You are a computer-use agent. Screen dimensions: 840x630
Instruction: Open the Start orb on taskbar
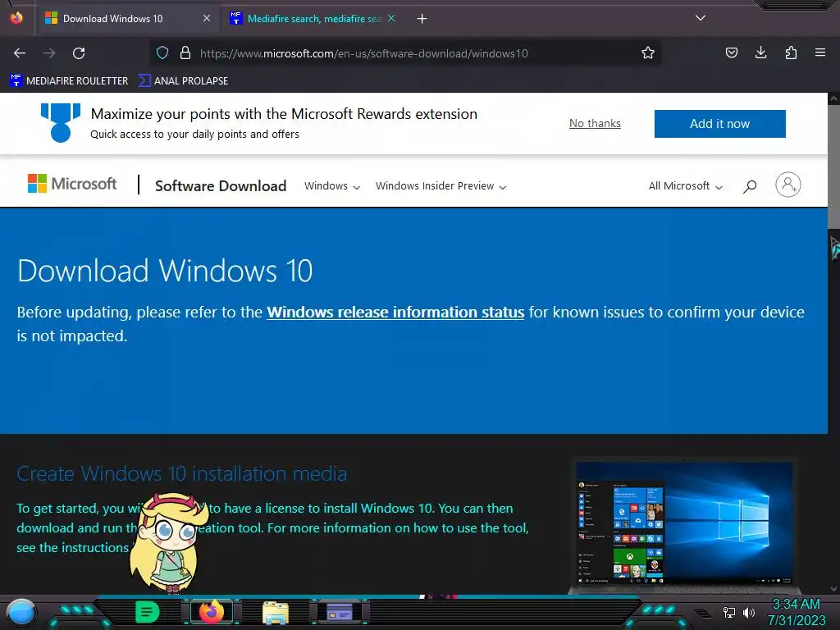coord(21,612)
